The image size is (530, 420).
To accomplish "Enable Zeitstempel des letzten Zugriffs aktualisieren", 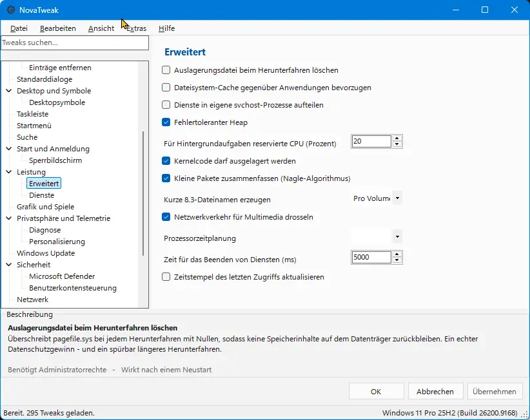I will (x=166, y=277).
